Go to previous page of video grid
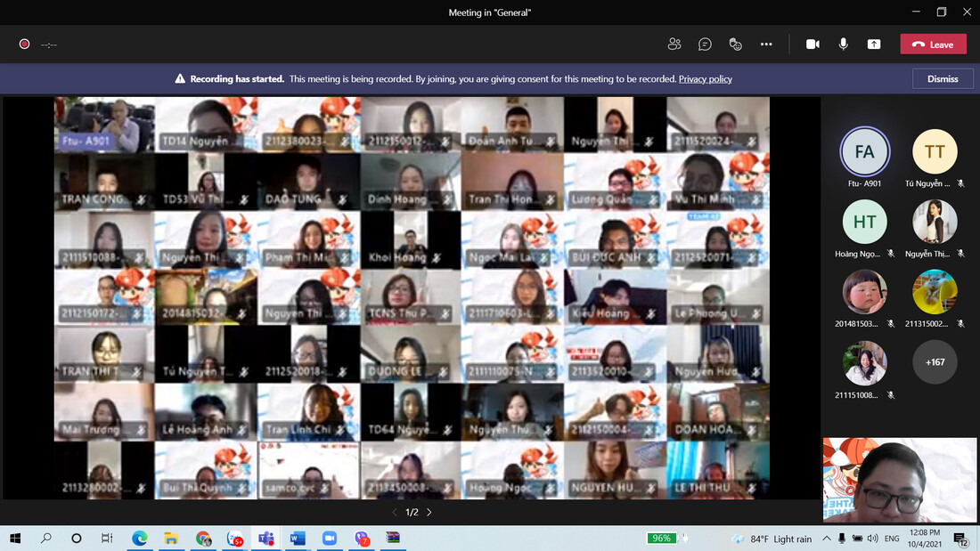The image size is (980, 551). [395, 512]
